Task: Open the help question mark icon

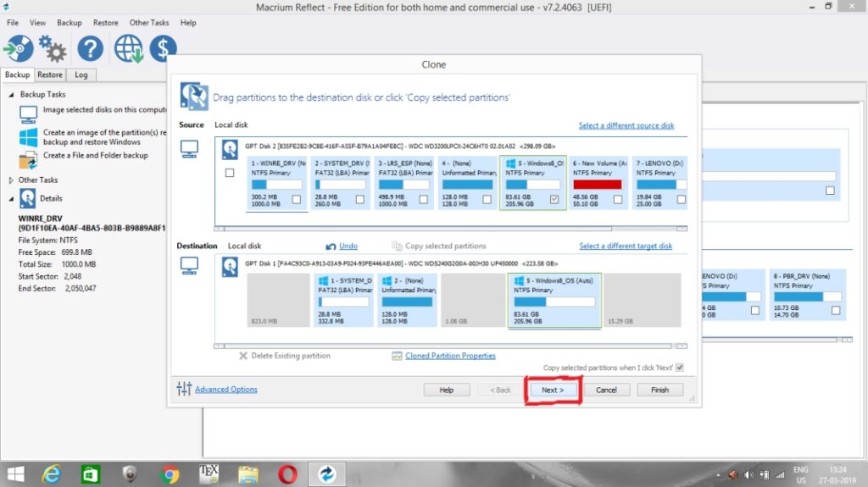Action: (90, 49)
